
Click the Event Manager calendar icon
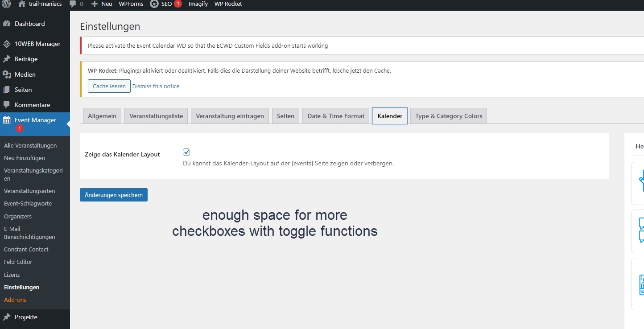click(x=7, y=120)
